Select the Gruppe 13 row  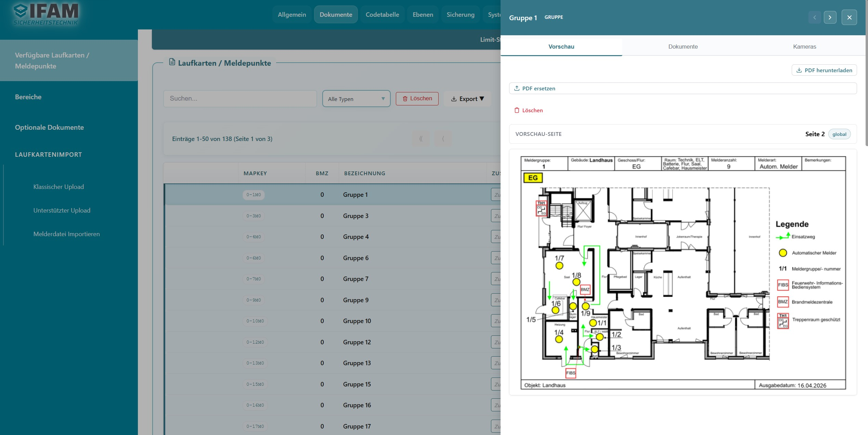pyautogui.click(x=332, y=363)
